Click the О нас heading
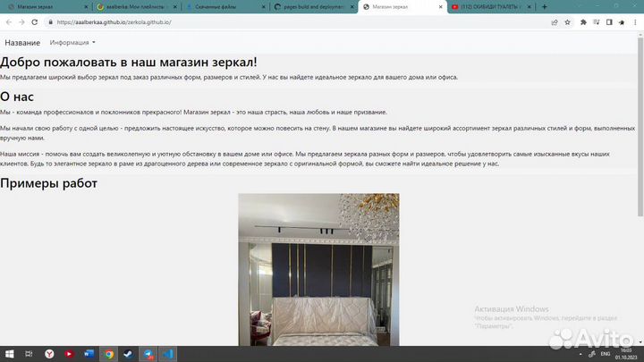The image size is (644, 362). (17, 97)
